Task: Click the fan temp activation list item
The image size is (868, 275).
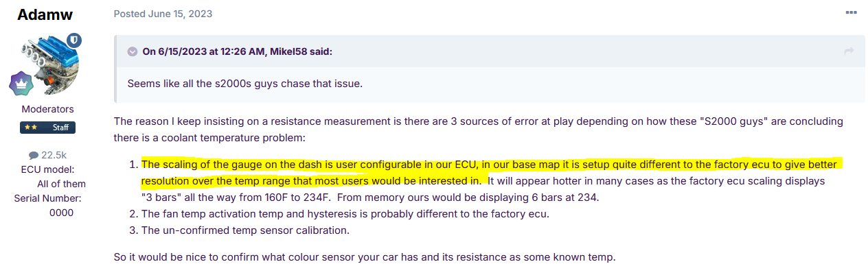Action: [345, 213]
